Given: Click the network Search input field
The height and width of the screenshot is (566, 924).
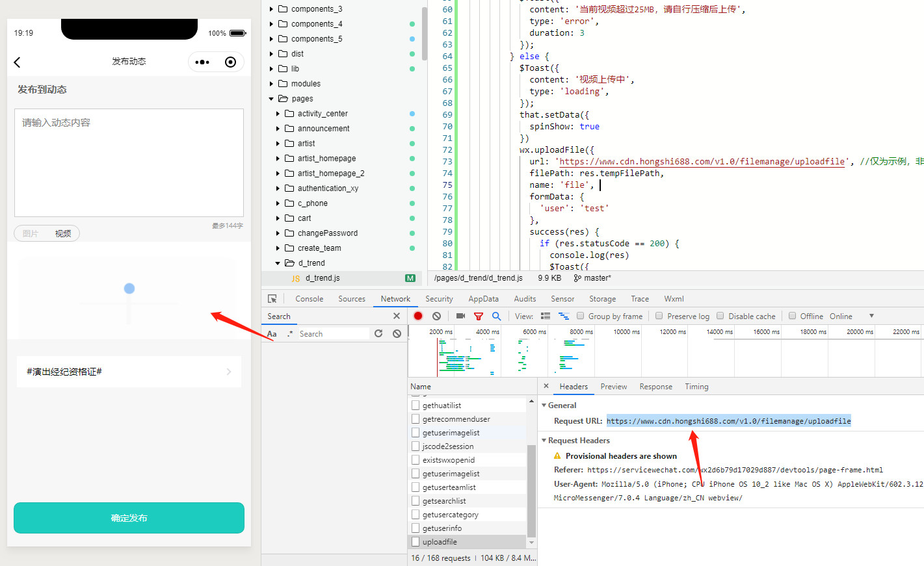Looking at the screenshot, I should click(334, 333).
